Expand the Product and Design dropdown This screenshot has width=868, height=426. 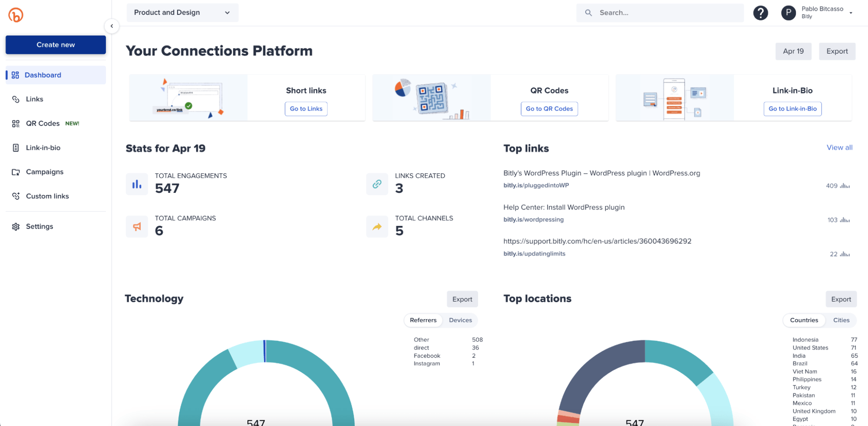tap(182, 13)
